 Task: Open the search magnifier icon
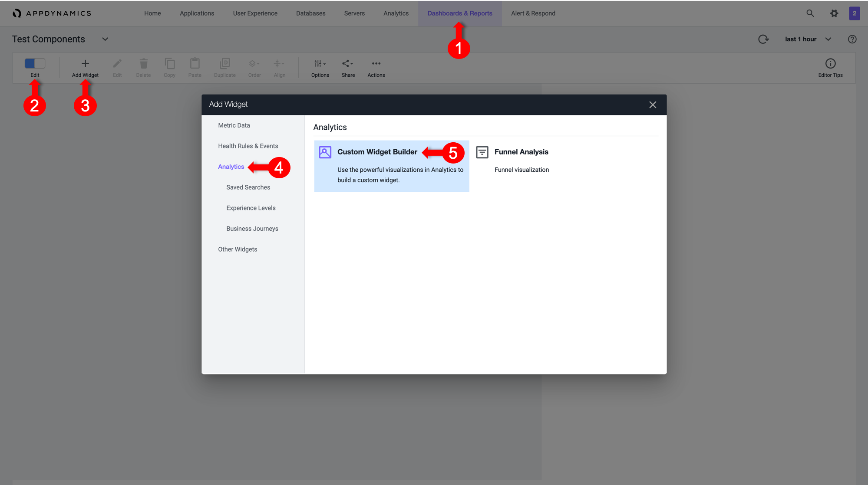(810, 13)
